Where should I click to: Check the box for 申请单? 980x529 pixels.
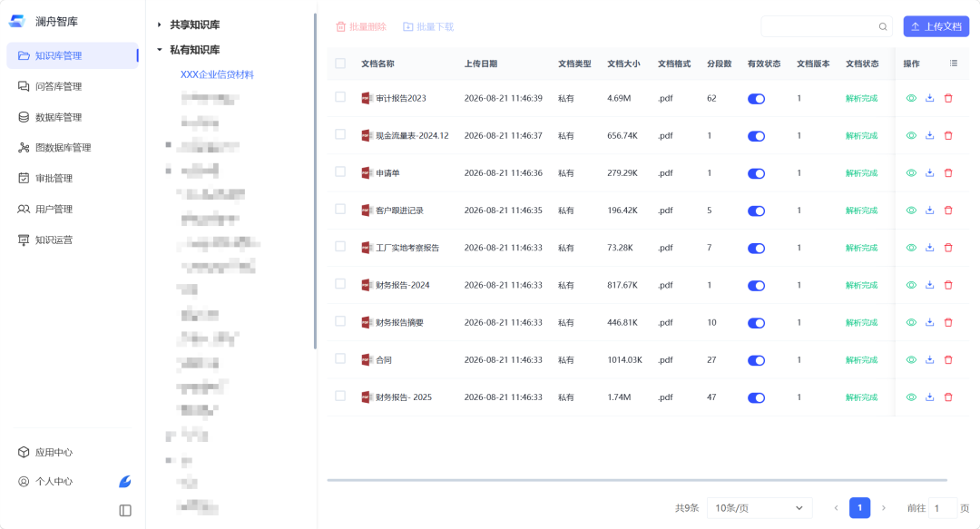[x=340, y=172]
